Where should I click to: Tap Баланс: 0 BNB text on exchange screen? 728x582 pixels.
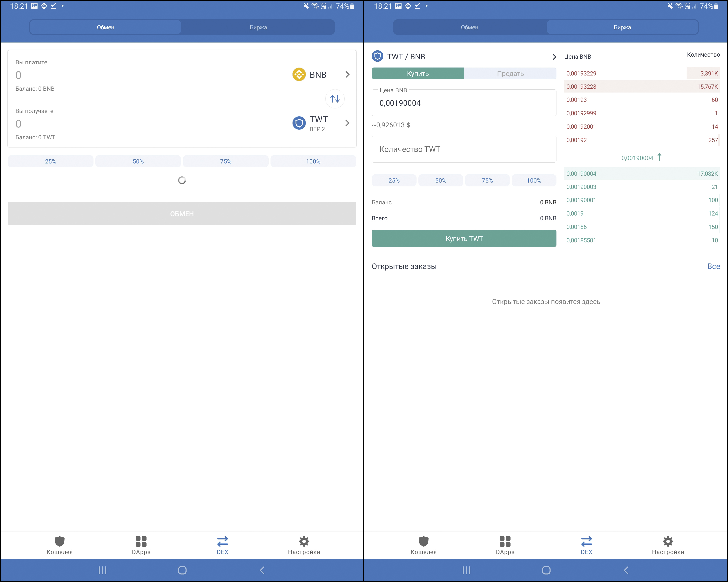coord(35,89)
